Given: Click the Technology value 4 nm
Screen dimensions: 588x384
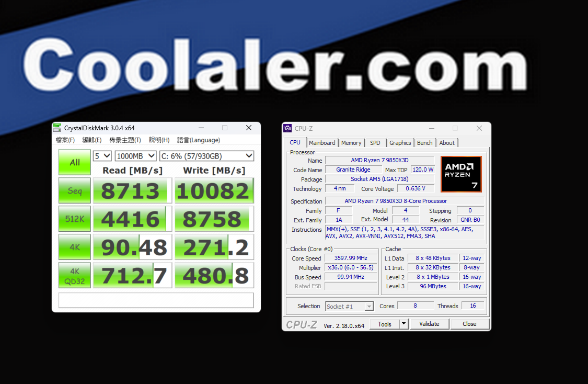Looking at the screenshot, I should point(340,188).
